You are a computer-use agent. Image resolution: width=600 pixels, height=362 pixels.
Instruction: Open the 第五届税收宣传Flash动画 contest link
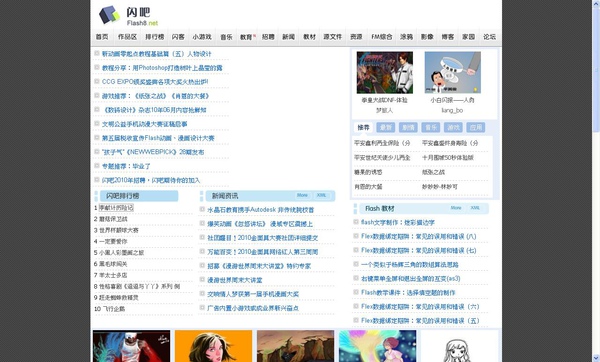pos(158,138)
